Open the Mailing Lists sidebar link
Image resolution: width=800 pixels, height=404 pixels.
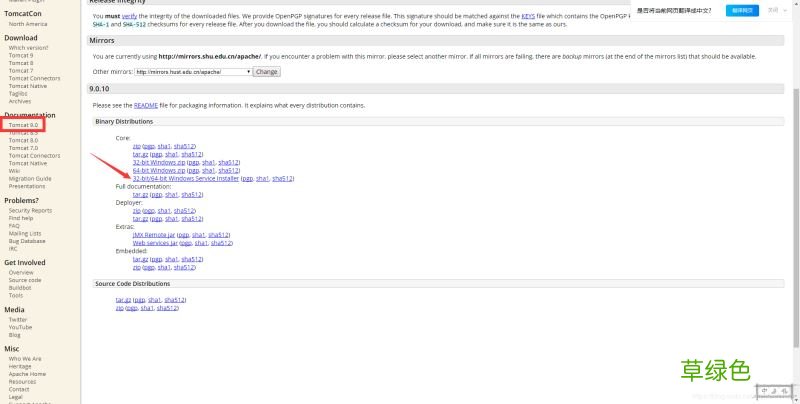tap(27, 233)
